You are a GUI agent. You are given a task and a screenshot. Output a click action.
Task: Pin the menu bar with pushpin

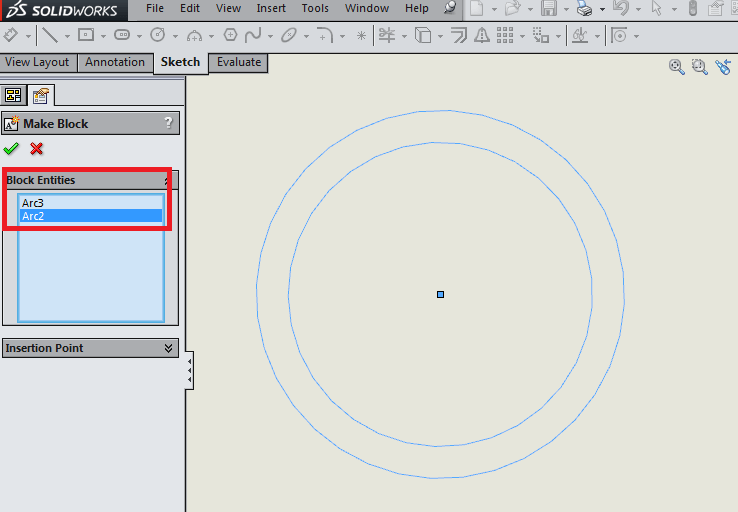click(x=450, y=8)
